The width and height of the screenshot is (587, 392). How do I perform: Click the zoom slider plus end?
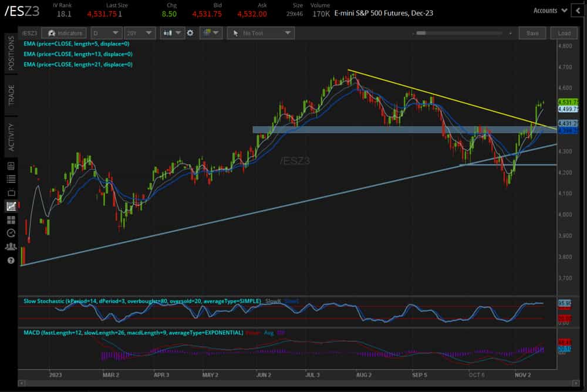pos(510,33)
